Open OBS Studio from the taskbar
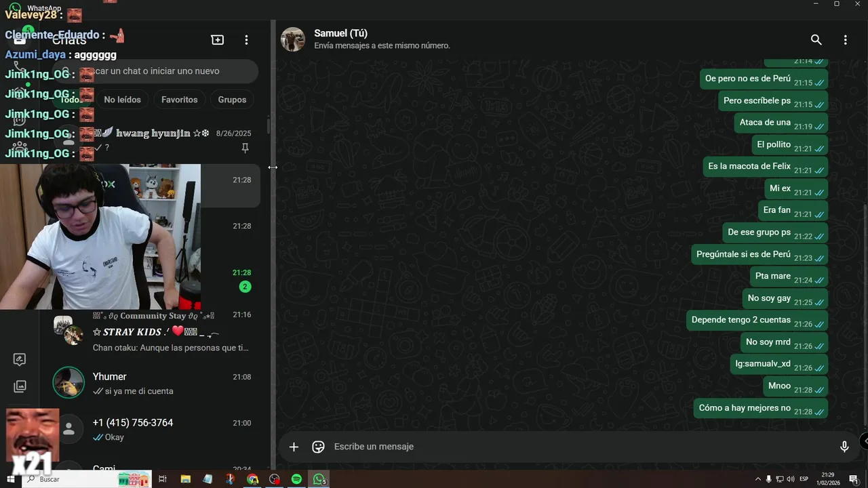The width and height of the screenshot is (868, 488). point(274,479)
